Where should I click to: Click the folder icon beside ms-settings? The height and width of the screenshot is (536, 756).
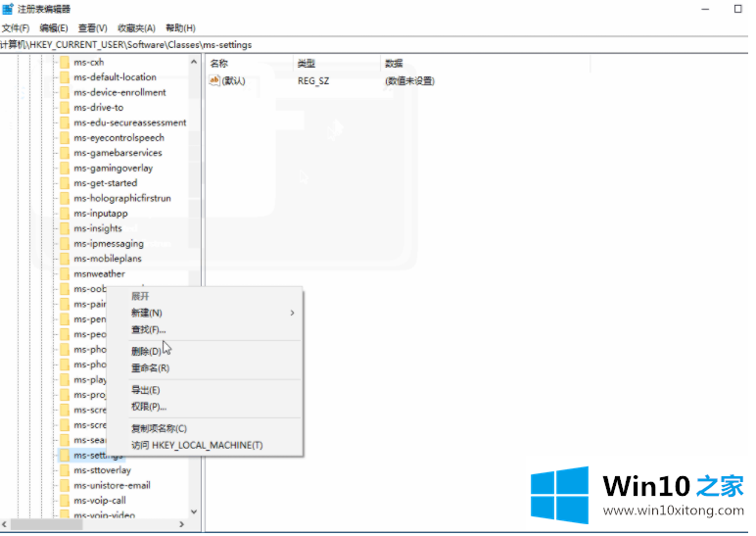point(64,456)
